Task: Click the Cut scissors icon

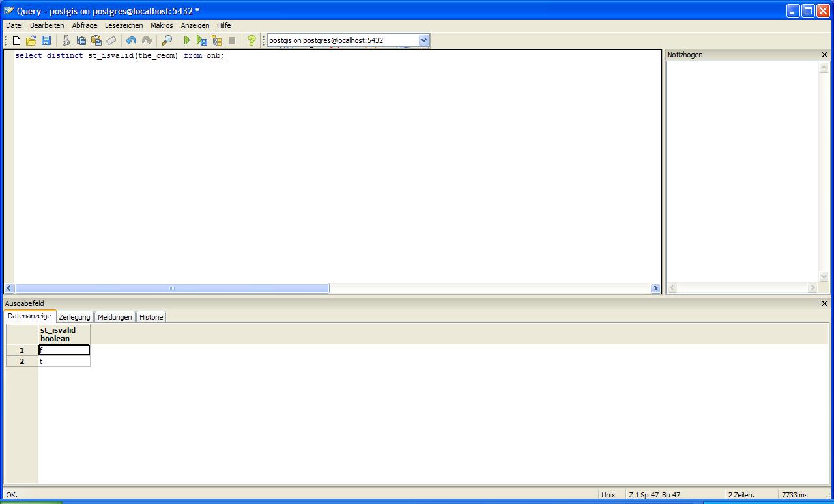Action: point(66,40)
